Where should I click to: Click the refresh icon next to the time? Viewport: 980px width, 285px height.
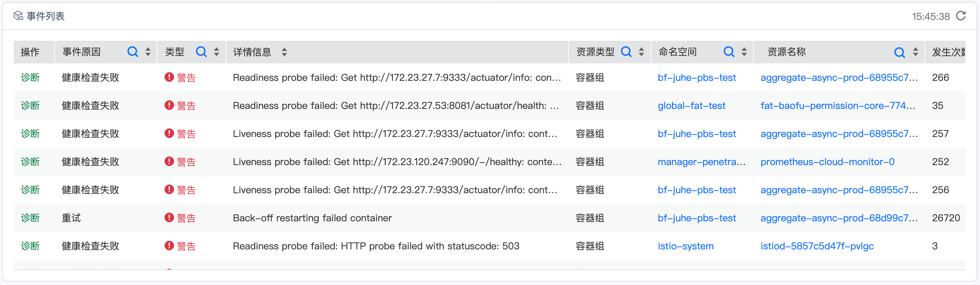coord(960,16)
